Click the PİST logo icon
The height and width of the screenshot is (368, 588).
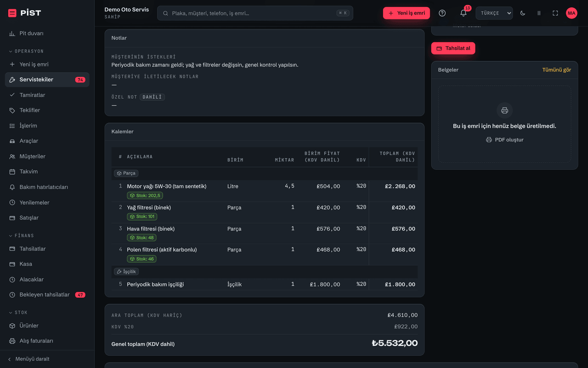(12, 13)
